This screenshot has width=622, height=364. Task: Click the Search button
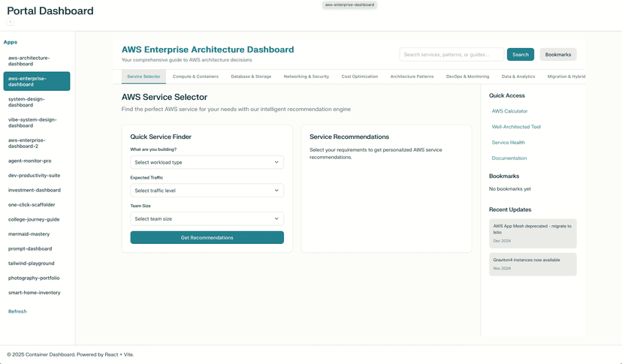click(x=521, y=54)
